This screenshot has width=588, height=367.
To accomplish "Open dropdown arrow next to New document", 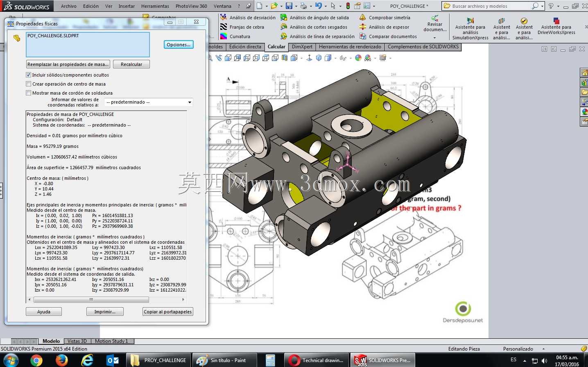I will click(x=266, y=6).
